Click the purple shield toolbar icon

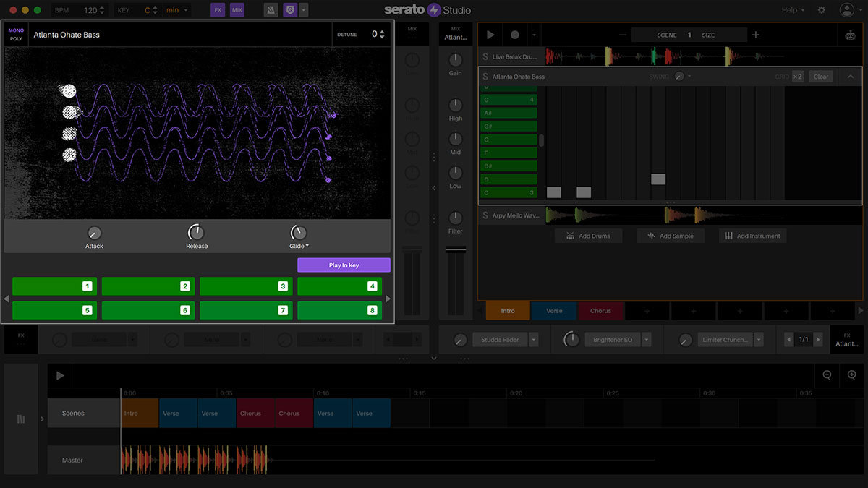pyautogui.click(x=290, y=10)
